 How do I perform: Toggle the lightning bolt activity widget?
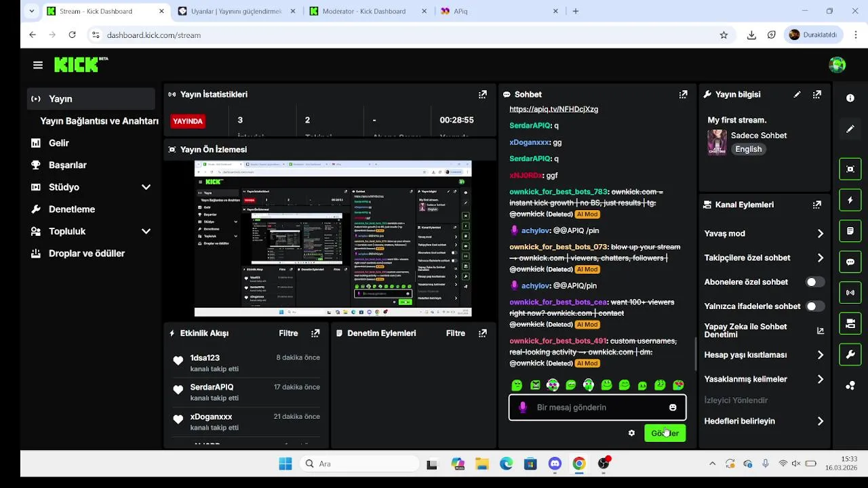[x=850, y=200]
